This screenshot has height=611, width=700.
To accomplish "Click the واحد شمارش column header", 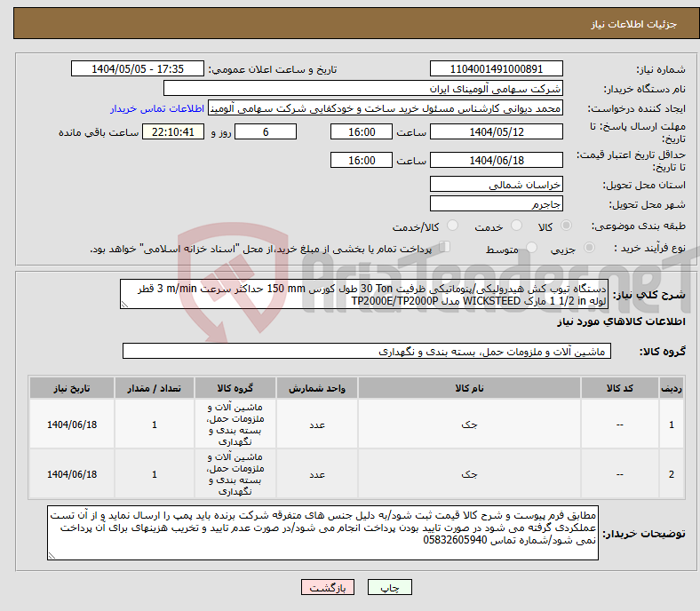I will coord(317,388).
